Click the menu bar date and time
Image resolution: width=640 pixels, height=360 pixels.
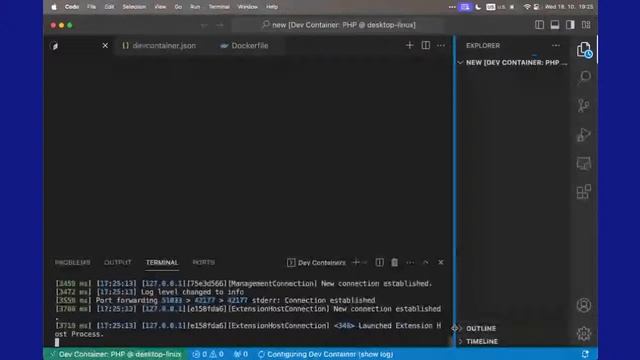(x=569, y=7)
